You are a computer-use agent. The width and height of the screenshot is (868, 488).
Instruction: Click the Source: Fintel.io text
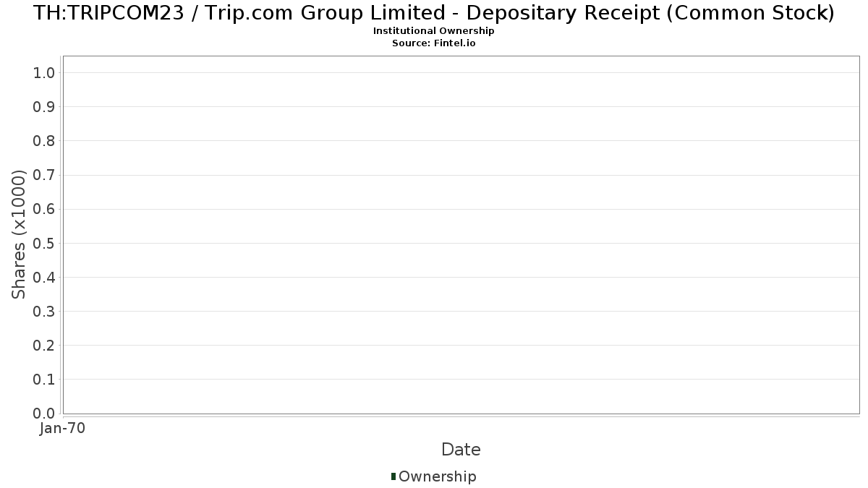tap(434, 43)
